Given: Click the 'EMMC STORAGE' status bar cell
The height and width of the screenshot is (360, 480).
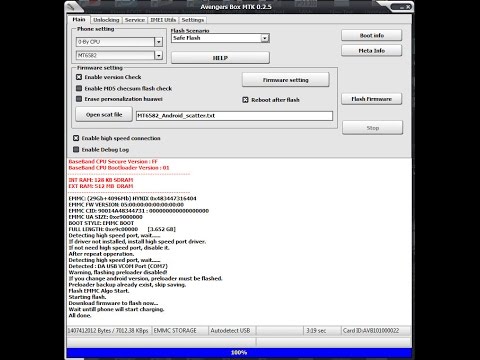Looking at the screenshot, I should pos(180,331).
